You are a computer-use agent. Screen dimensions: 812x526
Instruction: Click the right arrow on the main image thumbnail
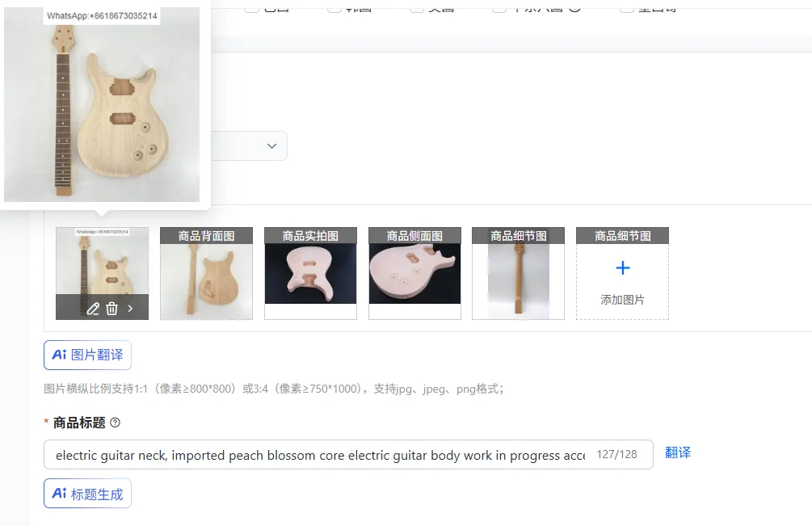tap(131, 309)
